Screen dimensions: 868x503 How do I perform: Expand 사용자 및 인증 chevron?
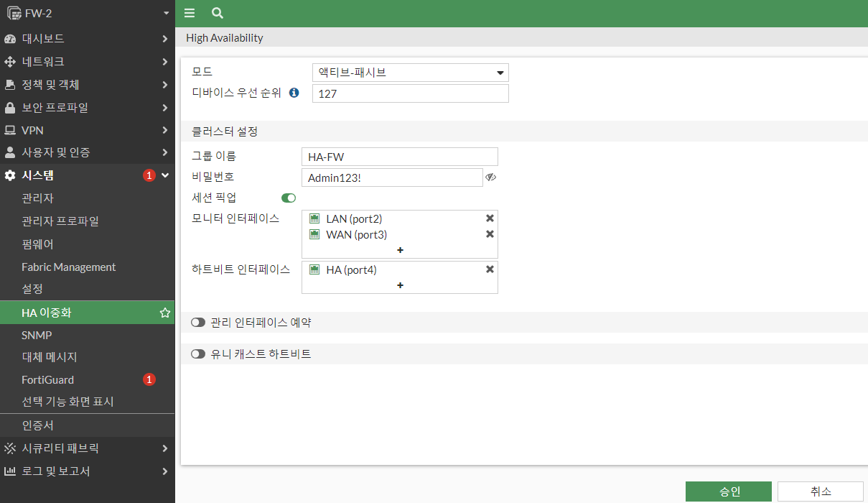pyautogui.click(x=165, y=152)
